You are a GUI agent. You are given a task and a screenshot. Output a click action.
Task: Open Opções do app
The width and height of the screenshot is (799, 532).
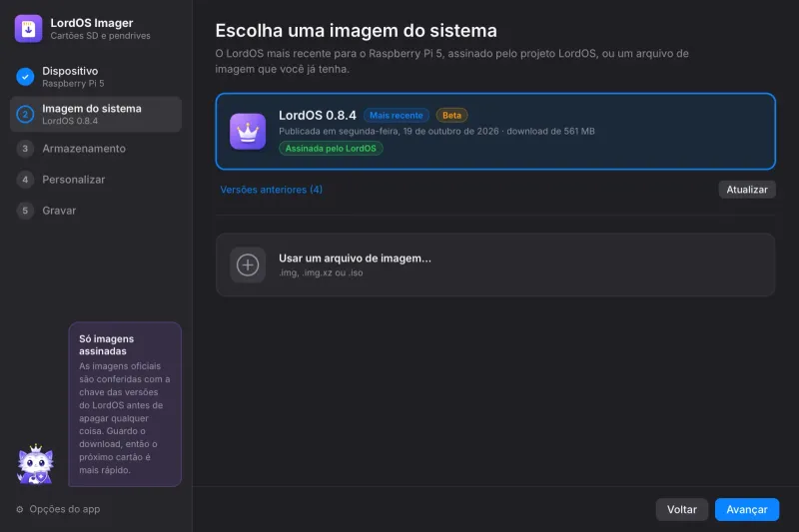[x=58, y=509]
